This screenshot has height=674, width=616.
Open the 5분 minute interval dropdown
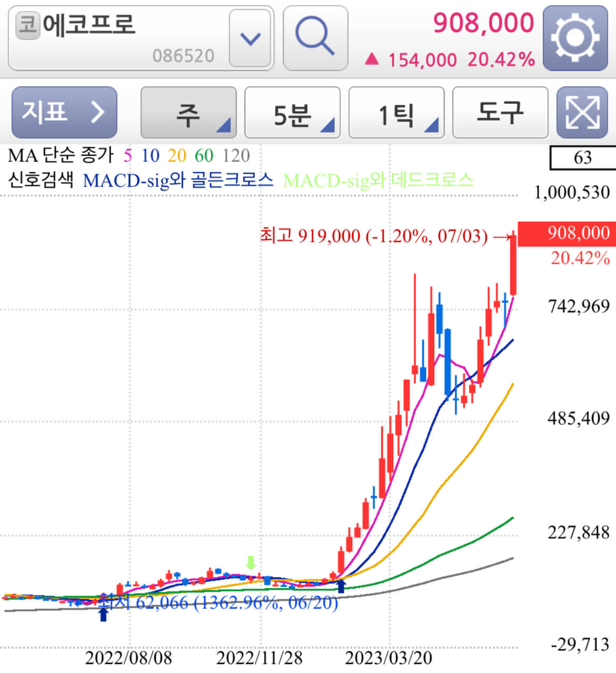click(292, 112)
